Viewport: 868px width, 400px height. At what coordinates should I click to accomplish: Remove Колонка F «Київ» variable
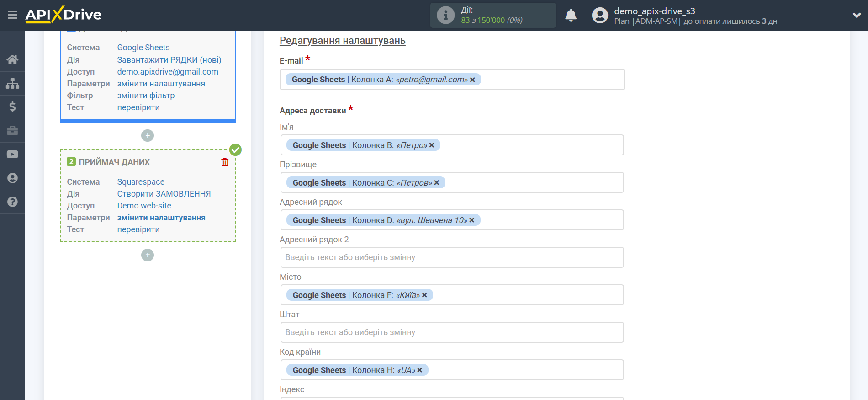point(424,295)
